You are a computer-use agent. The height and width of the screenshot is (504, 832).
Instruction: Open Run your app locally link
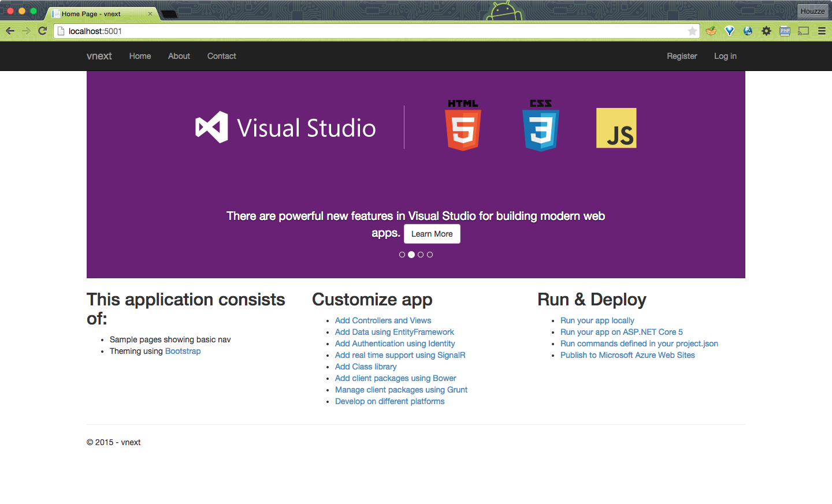597,320
